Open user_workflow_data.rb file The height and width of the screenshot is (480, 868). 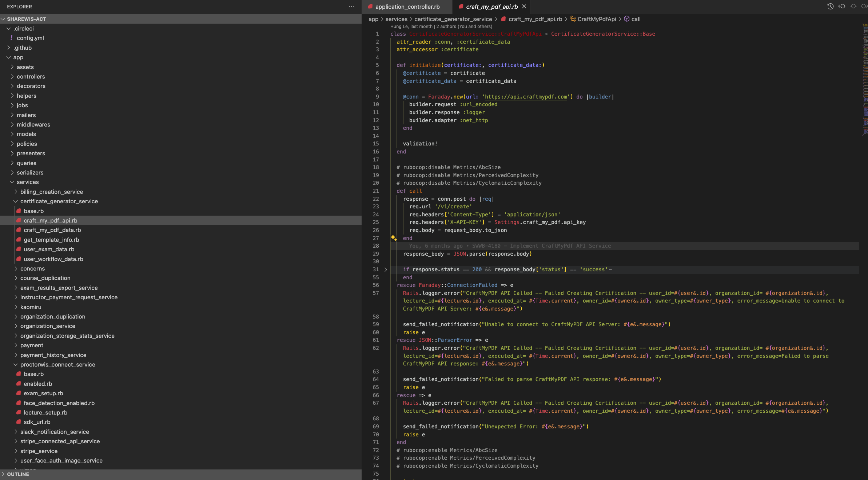(181, 259)
